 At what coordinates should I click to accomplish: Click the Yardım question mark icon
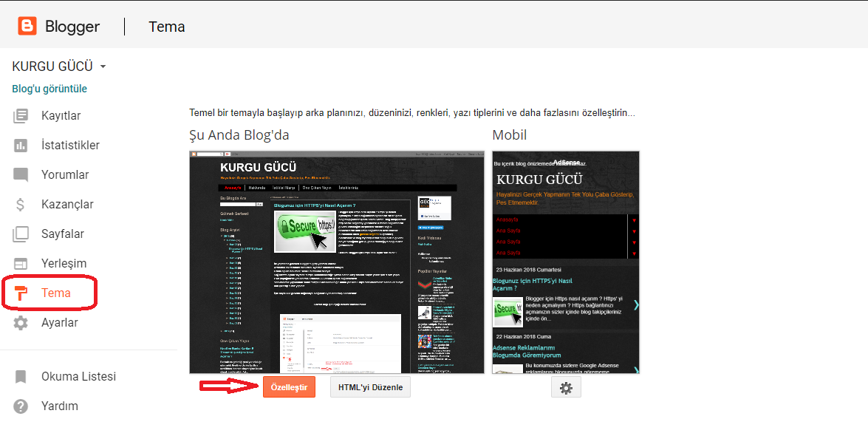21,406
